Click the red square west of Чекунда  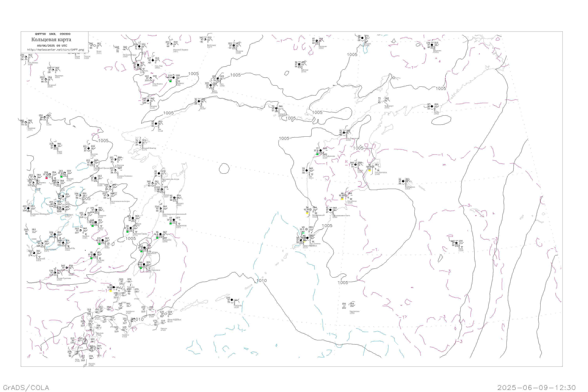tap(46, 178)
